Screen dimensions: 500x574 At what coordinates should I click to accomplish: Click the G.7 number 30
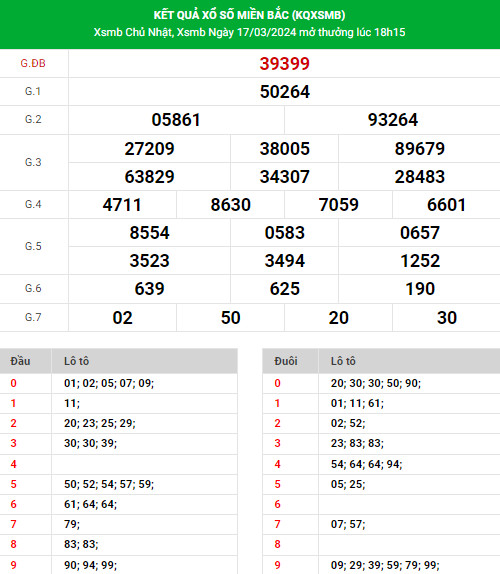click(447, 318)
